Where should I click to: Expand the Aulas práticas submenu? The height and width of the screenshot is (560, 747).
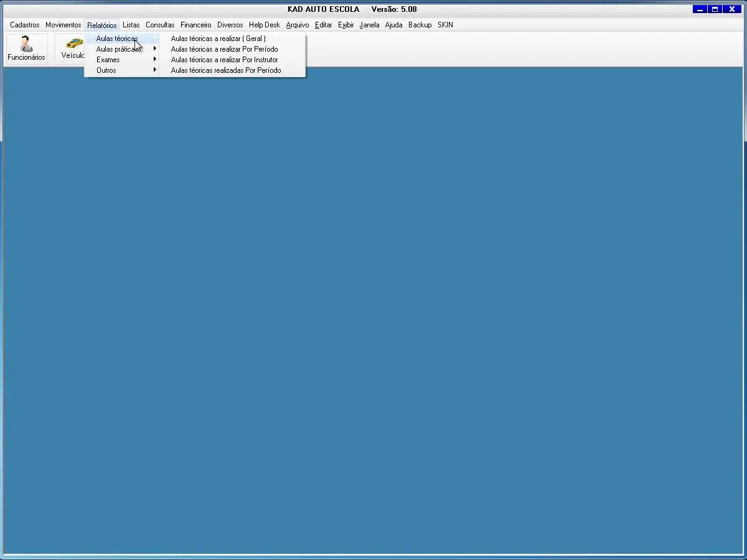click(118, 49)
